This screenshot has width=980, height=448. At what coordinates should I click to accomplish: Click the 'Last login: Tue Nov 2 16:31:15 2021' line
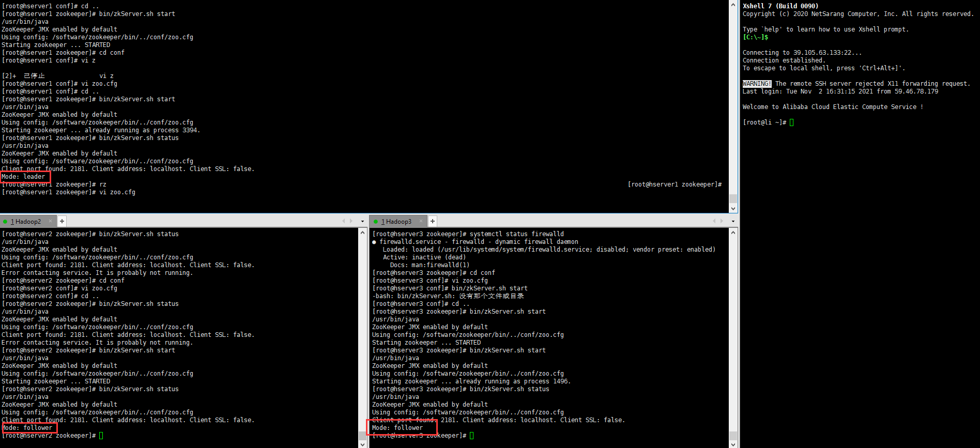(840, 91)
